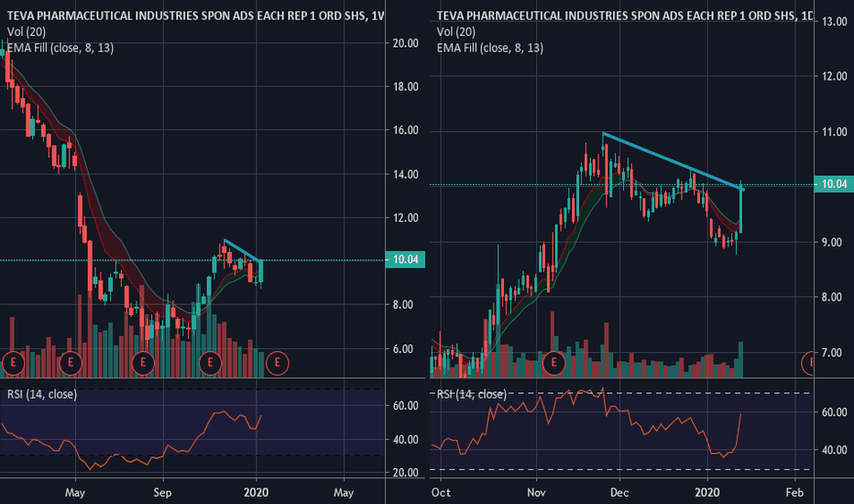Select the hollow upcoming earnings marker on weekly chart
Viewport: 854px width, 504px height.
click(278, 363)
